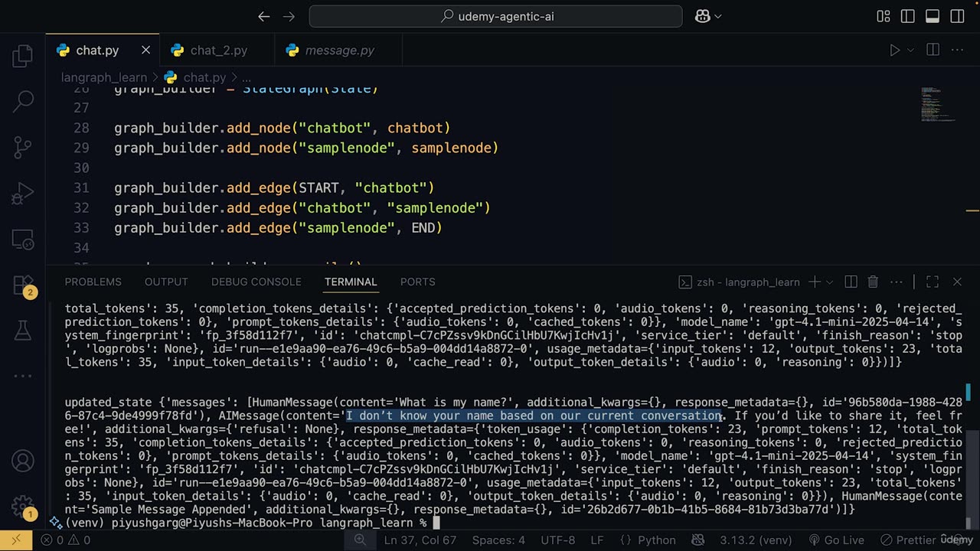Screen dimensions: 980x551
Task: Open the Copilot dropdown arrow
Action: [718, 16]
